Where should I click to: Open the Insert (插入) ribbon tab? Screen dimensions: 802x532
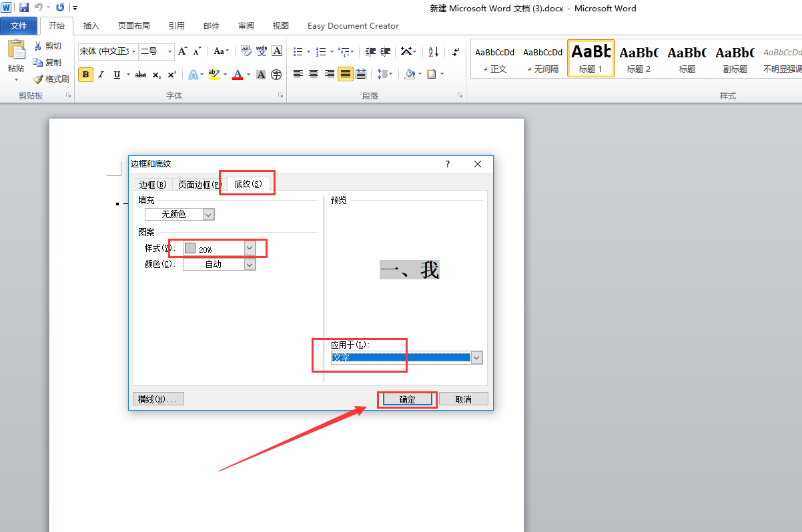pos(91,26)
